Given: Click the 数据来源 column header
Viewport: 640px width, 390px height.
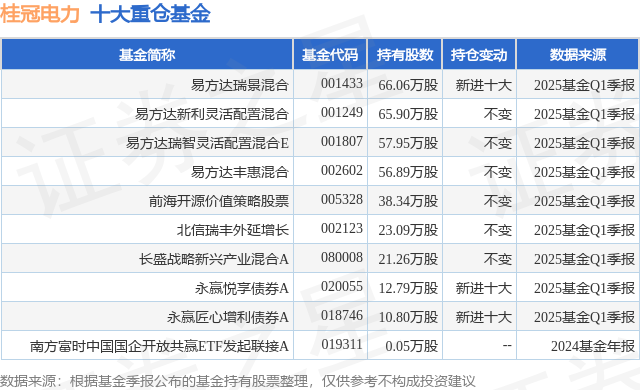Looking at the screenshot, I should point(578,55).
